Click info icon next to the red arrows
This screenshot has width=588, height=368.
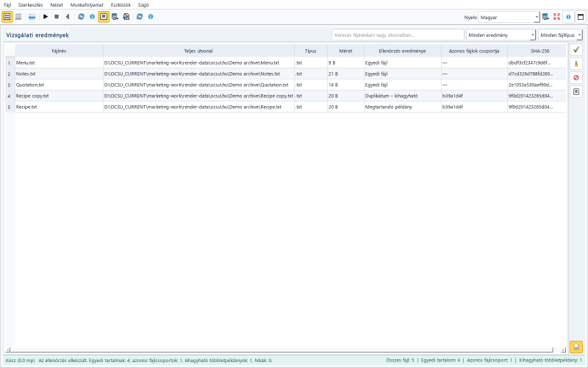[x=568, y=17]
